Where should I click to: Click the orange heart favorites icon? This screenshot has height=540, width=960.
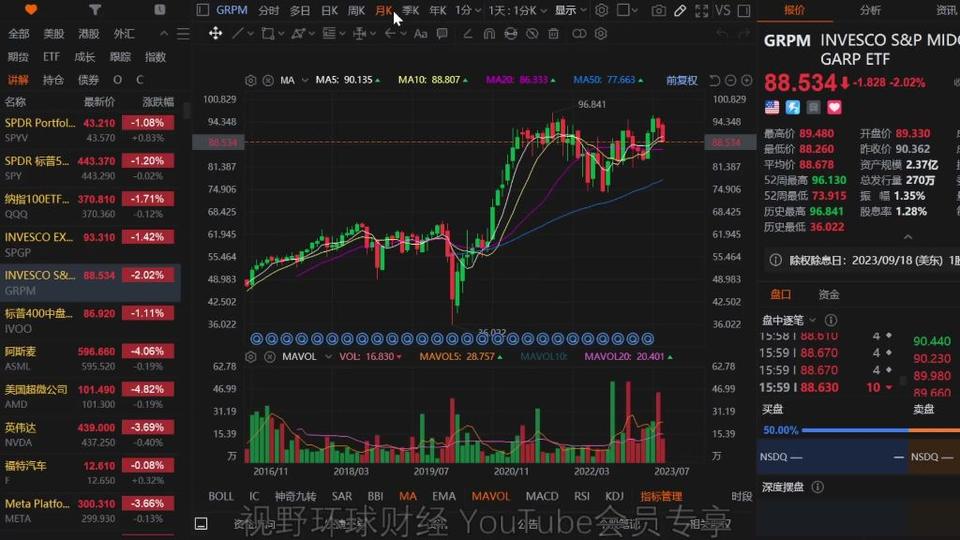31,10
